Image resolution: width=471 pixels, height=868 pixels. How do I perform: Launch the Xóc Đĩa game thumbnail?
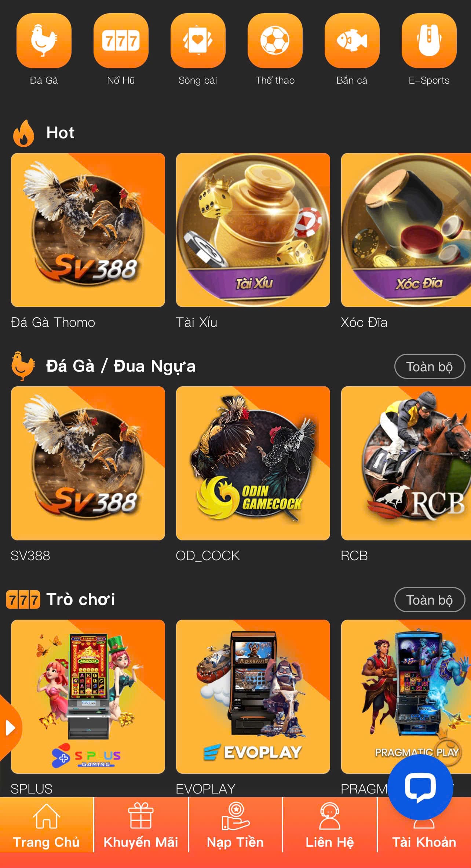[x=406, y=230]
